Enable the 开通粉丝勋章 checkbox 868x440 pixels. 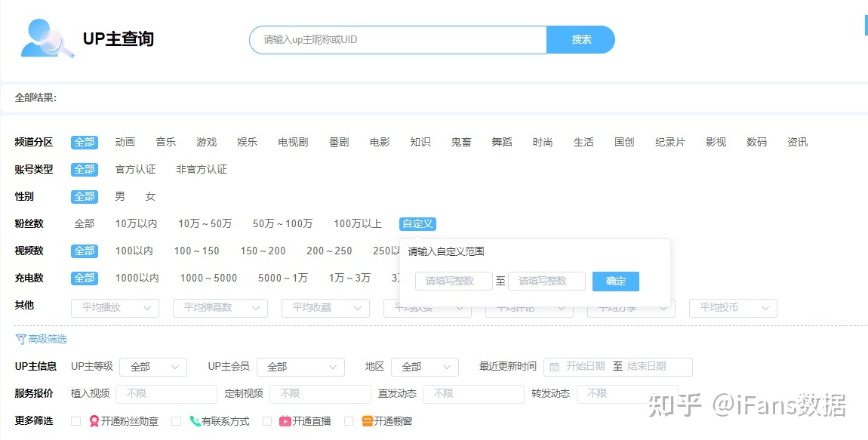[x=75, y=421]
